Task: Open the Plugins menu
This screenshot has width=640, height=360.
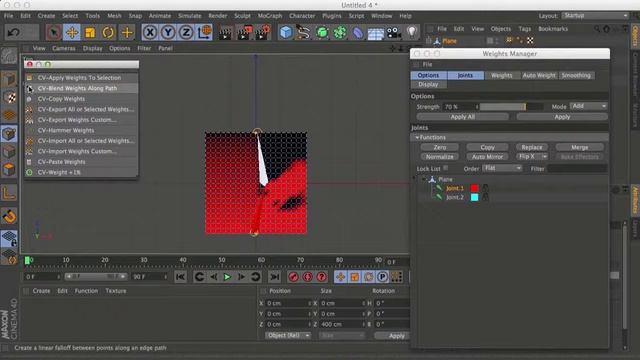Action: tap(331, 16)
